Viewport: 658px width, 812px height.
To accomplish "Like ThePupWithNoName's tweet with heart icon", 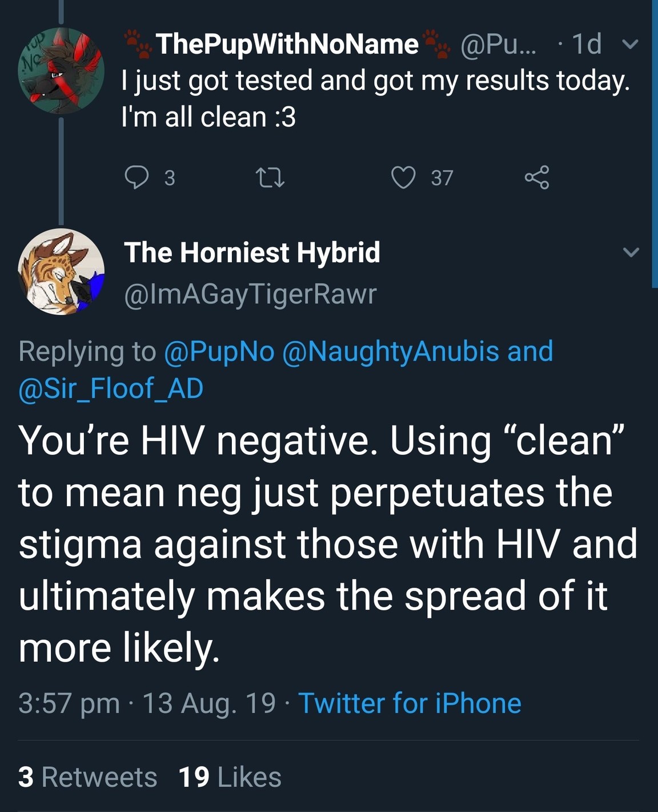I will point(403,177).
